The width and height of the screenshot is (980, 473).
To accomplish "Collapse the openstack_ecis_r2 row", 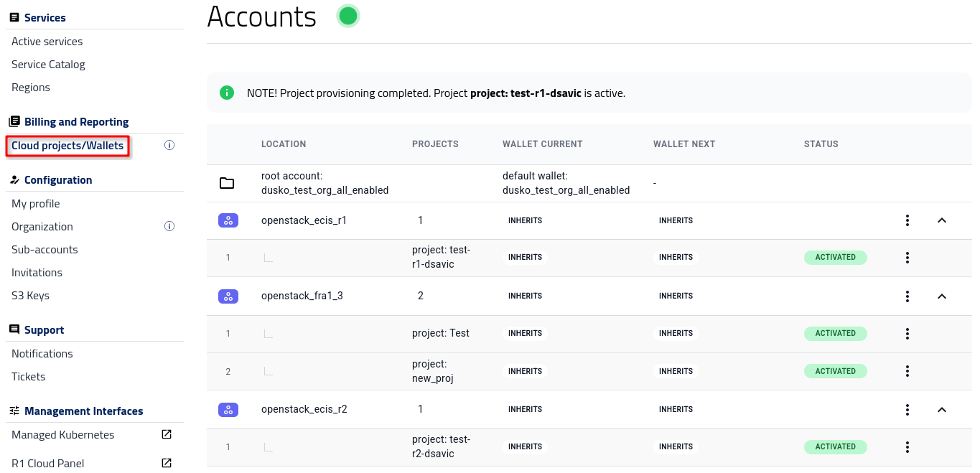I will (x=942, y=409).
